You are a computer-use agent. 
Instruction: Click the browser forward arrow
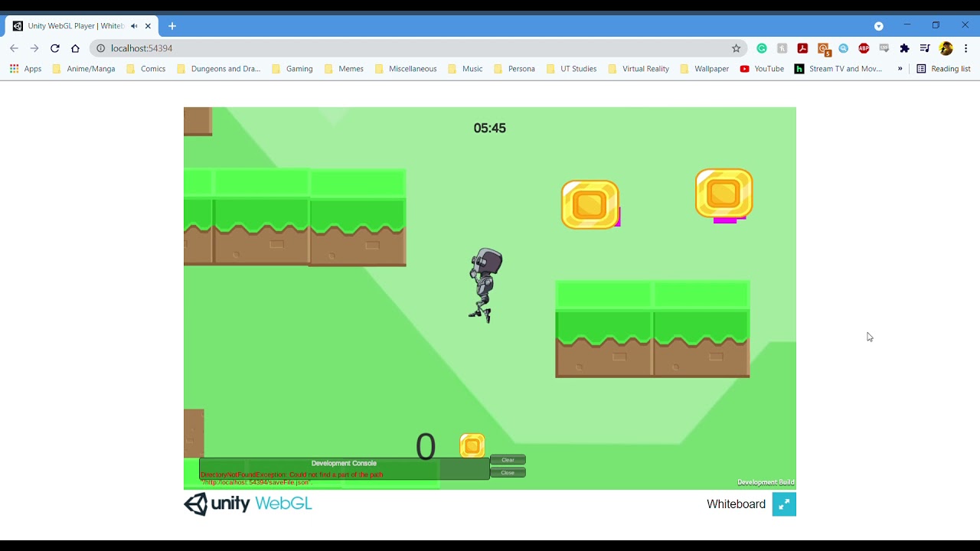pyautogui.click(x=34, y=48)
